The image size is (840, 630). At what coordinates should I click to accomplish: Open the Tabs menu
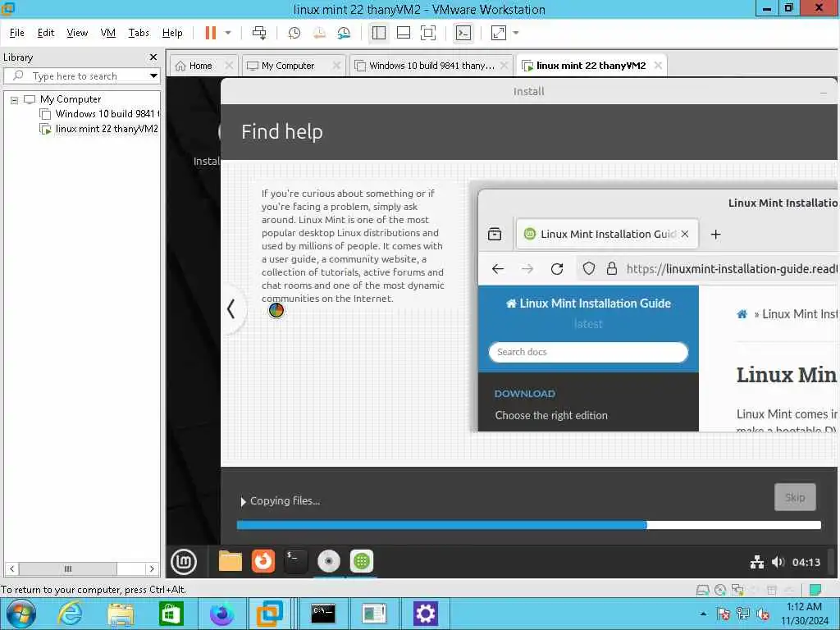click(x=139, y=33)
